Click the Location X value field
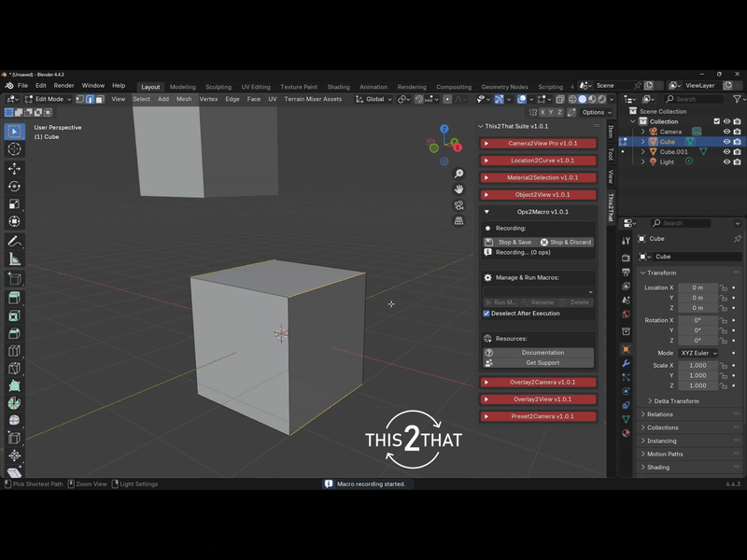This screenshot has height=560, width=747. [698, 287]
